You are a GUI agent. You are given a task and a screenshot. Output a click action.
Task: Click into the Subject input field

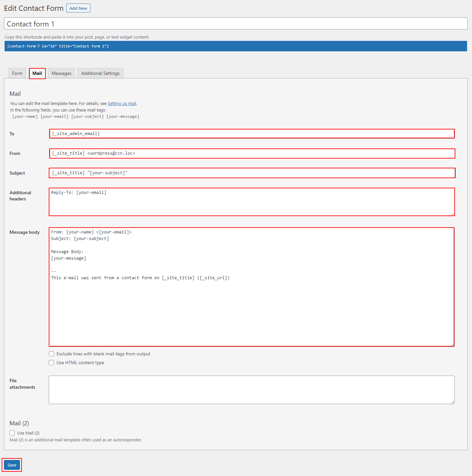pos(252,173)
